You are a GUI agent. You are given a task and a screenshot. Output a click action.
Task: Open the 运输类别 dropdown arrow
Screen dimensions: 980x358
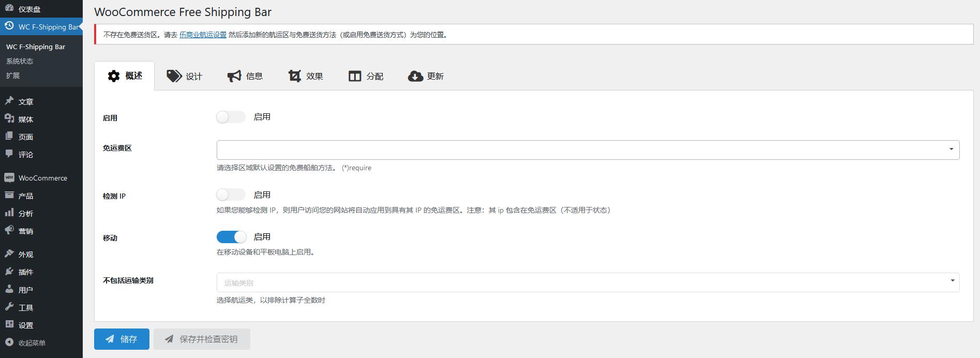point(952,281)
